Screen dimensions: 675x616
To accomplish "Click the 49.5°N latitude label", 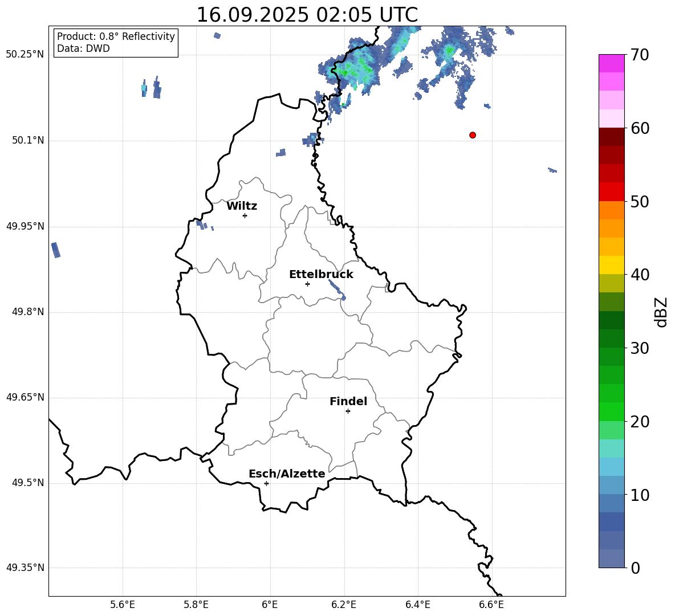I will (x=28, y=483).
